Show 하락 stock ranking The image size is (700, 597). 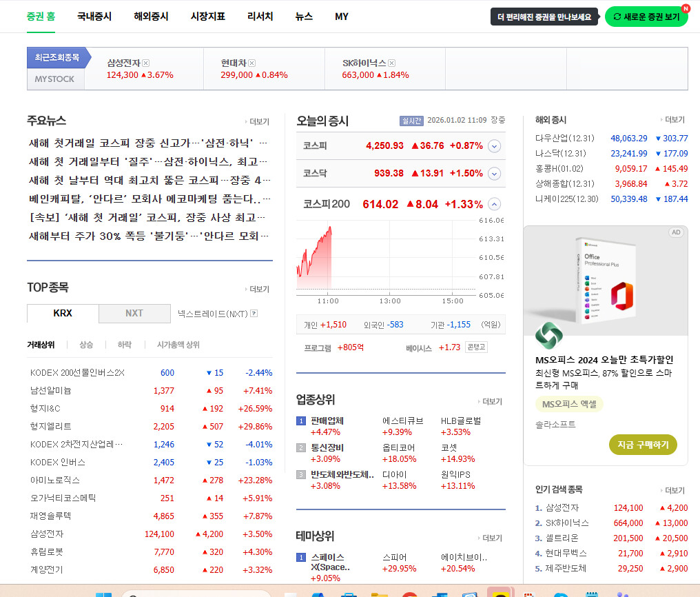pos(125,345)
